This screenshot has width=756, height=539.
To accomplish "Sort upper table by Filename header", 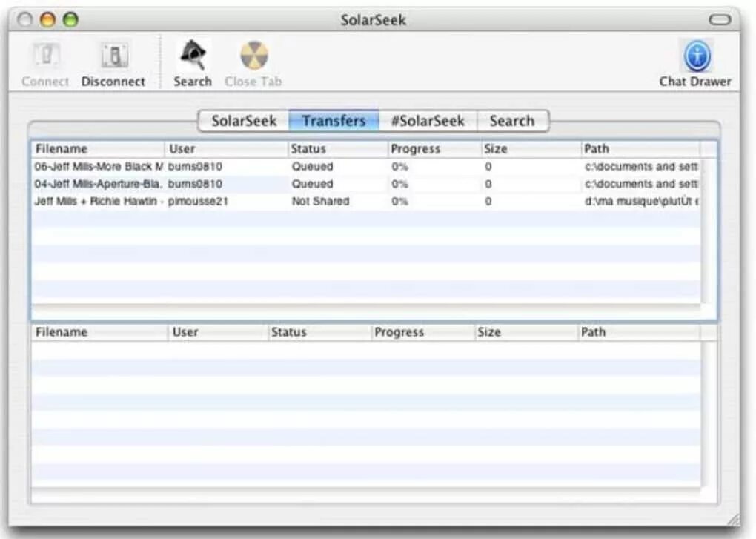I will [x=99, y=149].
